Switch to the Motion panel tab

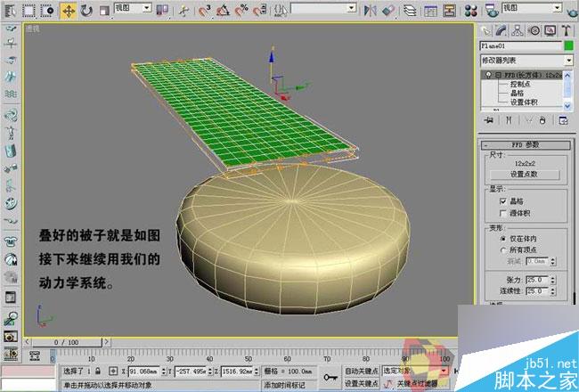coord(534,30)
